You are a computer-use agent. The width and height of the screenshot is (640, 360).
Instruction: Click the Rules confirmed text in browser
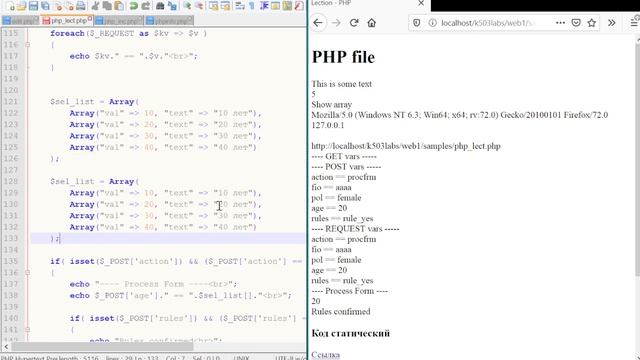click(341, 311)
